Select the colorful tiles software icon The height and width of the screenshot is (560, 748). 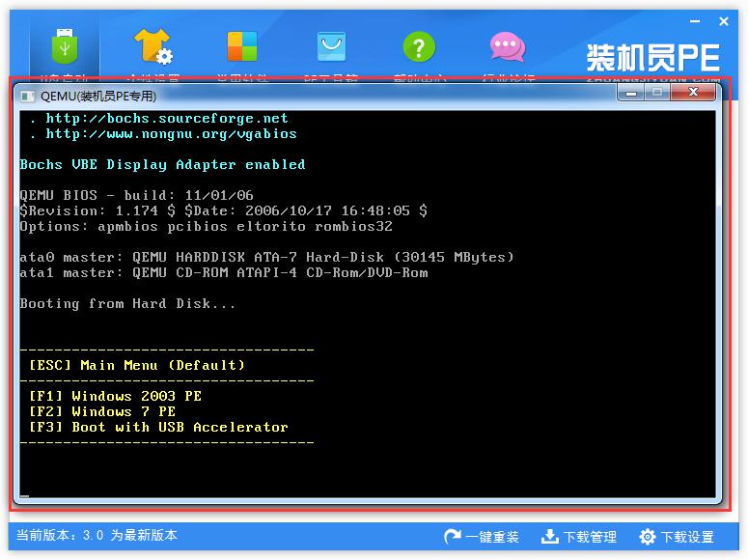pos(242,46)
